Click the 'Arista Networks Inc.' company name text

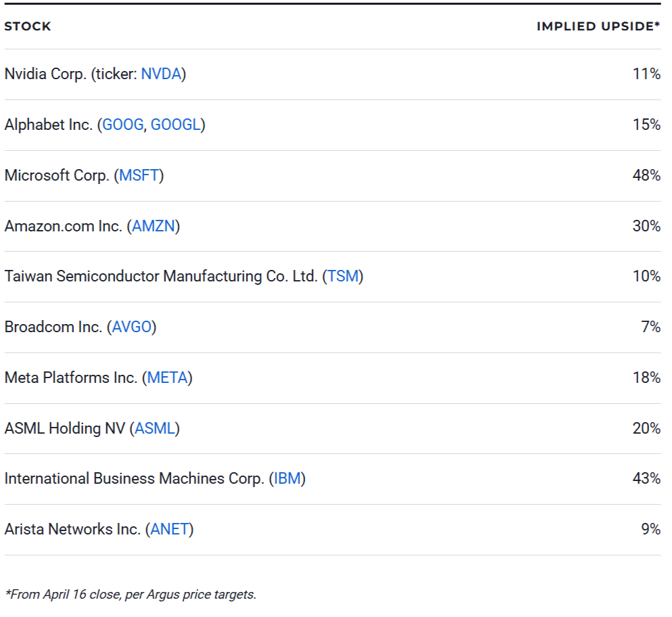(x=72, y=529)
